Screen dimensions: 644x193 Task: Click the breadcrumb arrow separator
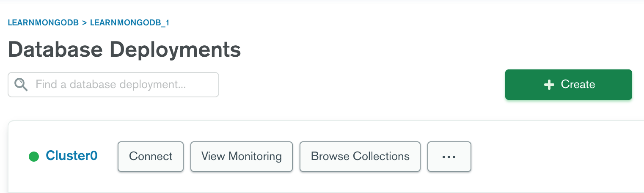point(84,23)
